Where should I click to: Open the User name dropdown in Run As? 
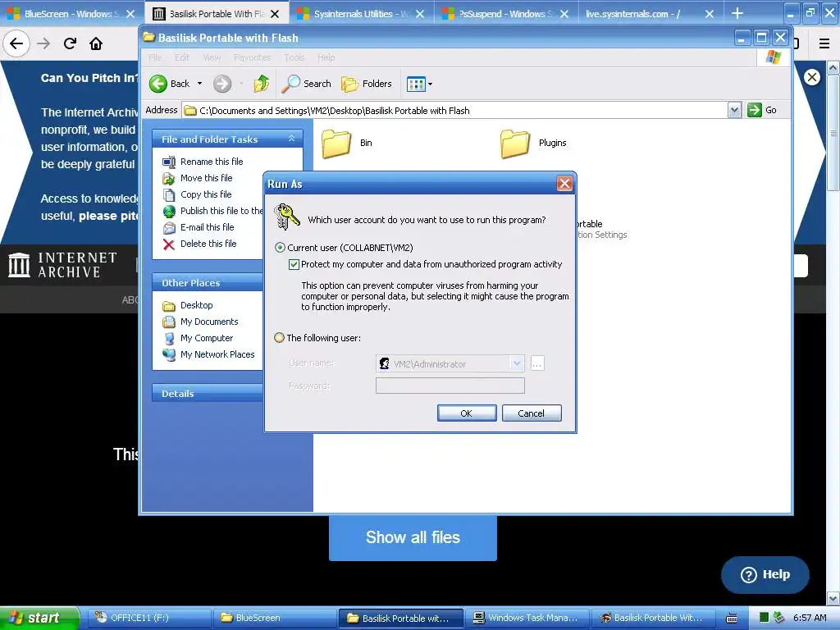[x=517, y=363]
